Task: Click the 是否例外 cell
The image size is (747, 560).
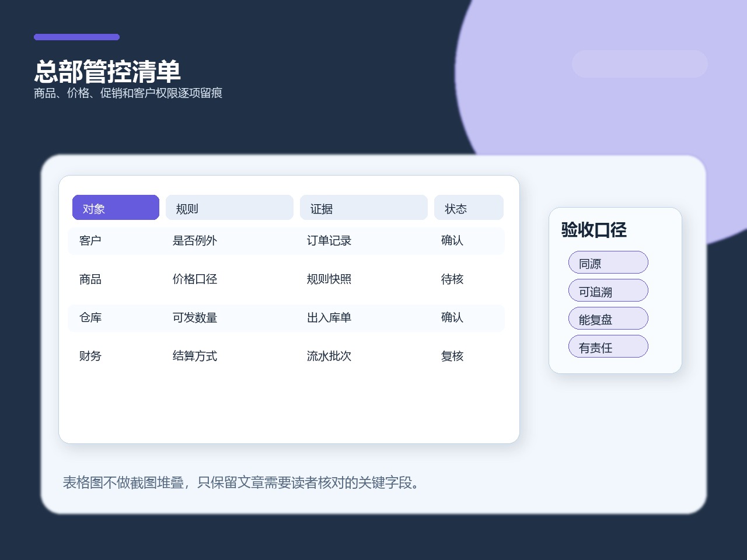Action: click(195, 240)
